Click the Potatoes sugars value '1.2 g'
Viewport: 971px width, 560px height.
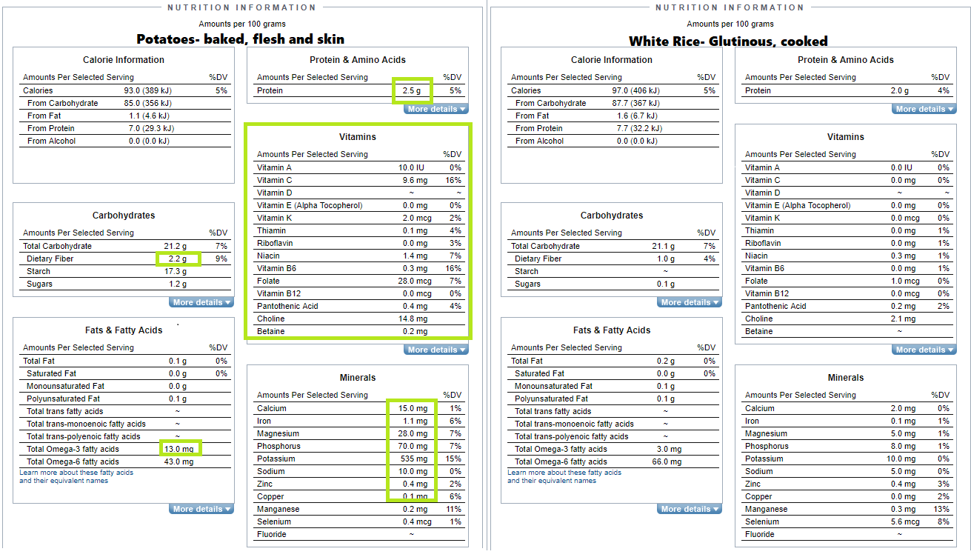177,284
